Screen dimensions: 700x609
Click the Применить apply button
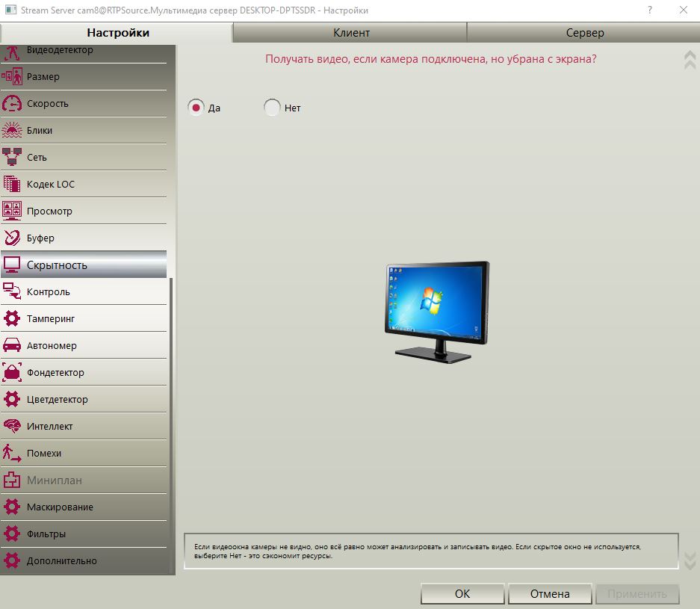[x=637, y=594]
